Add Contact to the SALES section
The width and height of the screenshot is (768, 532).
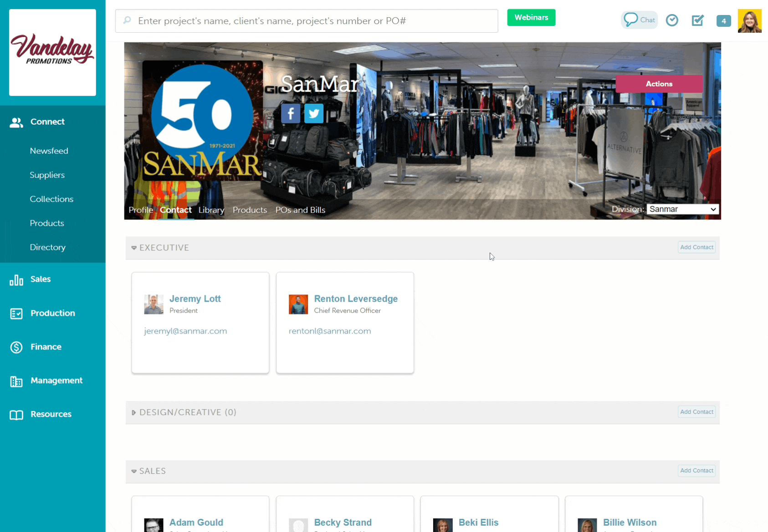pyautogui.click(x=696, y=471)
